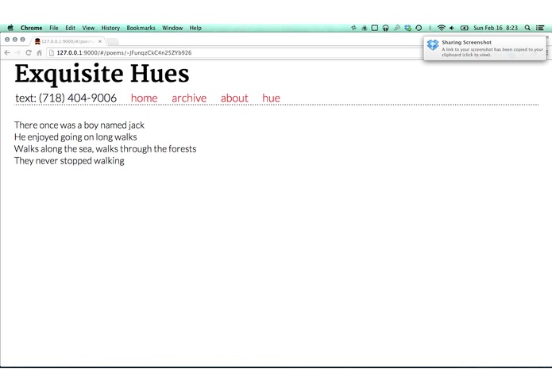
Task: Open the Window menu
Action: (172, 28)
